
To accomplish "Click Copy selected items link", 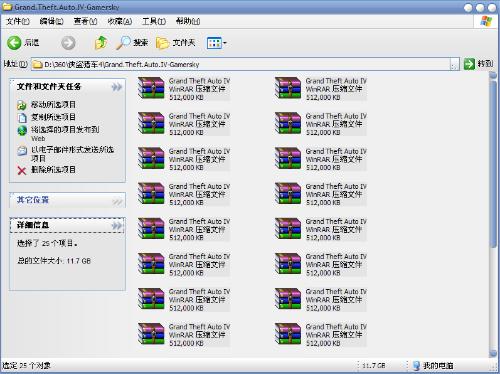I will click(x=53, y=117).
